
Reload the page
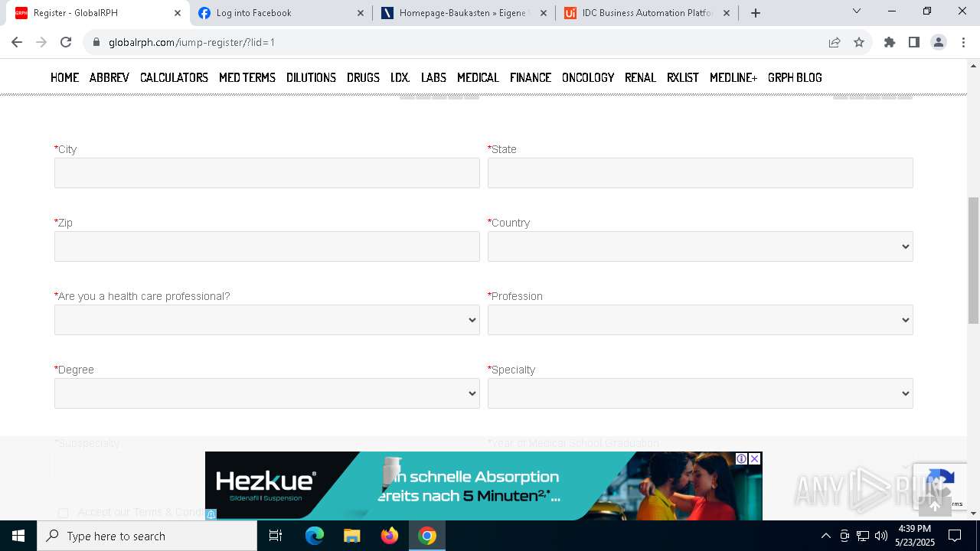pyautogui.click(x=66, y=42)
